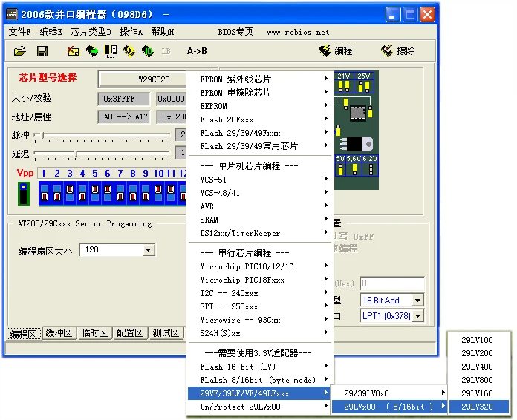
Task: Expand Flash 29/39/49Fxxx submenu
Action: pyautogui.click(x=260, y=133)
